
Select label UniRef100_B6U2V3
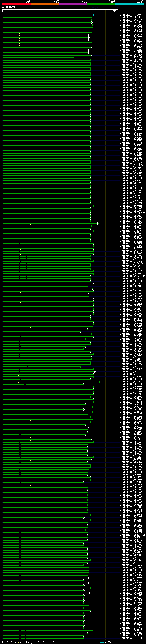tap(131, 37)
